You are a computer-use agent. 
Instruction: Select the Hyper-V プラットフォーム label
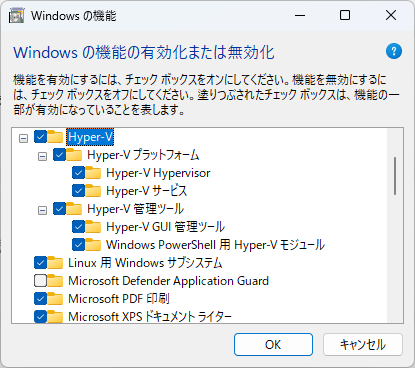pos(143,155)
